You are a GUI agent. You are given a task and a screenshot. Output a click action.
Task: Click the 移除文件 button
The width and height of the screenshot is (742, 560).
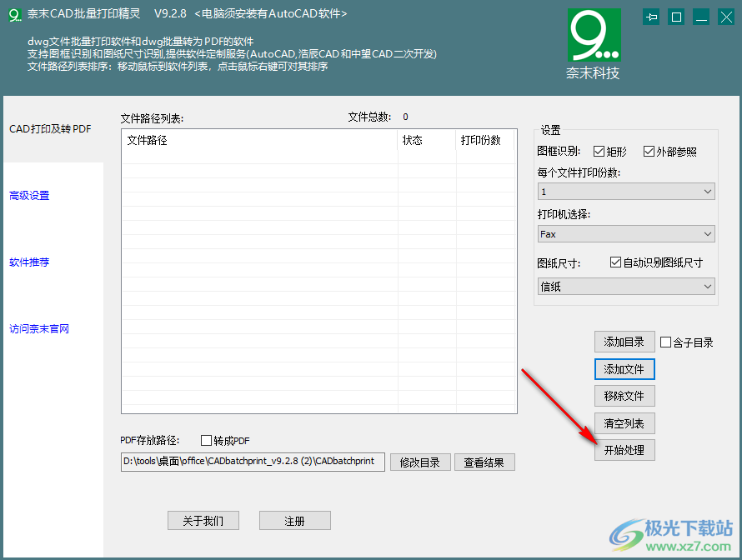pos(624,396)
